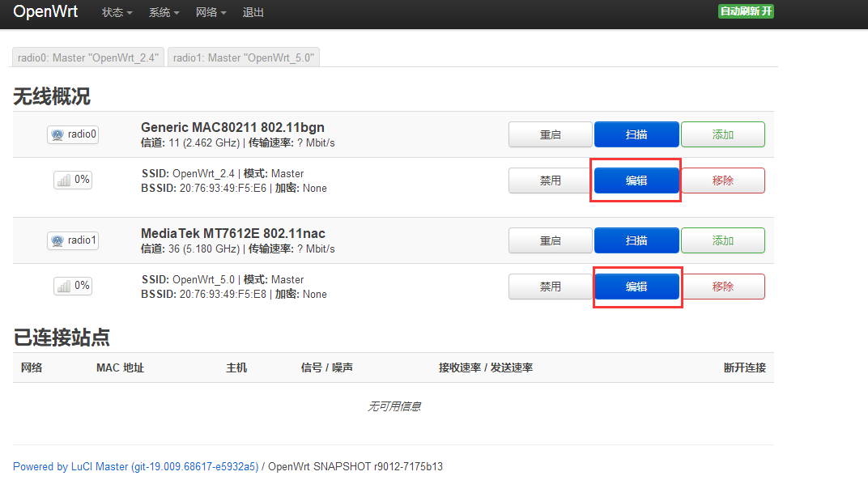Open the 网络 dropdown menu
The width and height of the screenshot is (868, 480).
(211, 12)
